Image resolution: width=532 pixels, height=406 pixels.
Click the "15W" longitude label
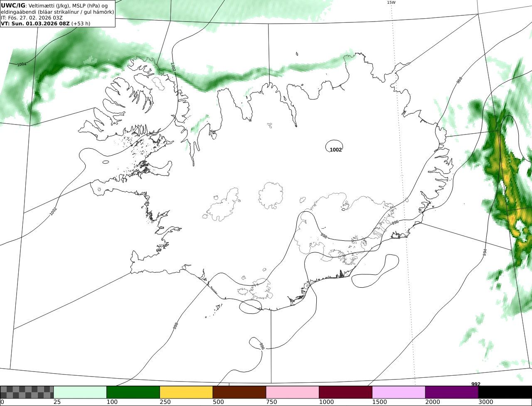click(x=391, y=2)
